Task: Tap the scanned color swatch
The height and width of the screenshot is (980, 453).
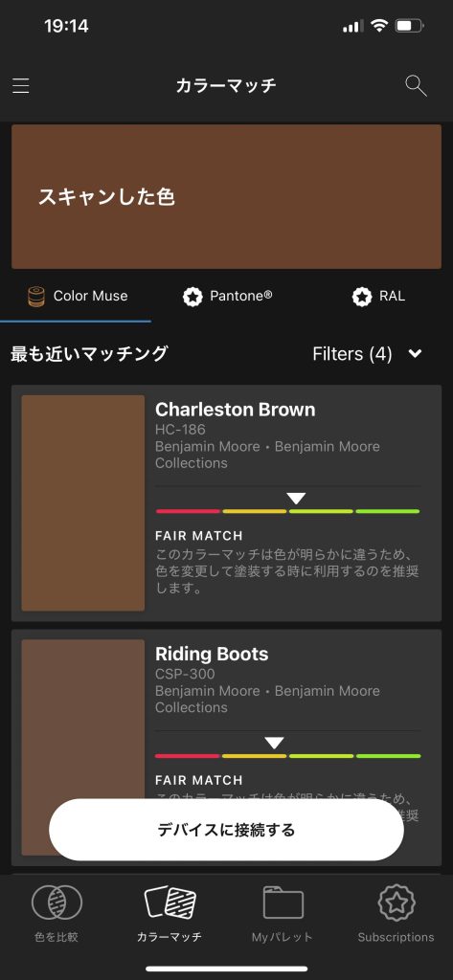Action: [226, 197]
